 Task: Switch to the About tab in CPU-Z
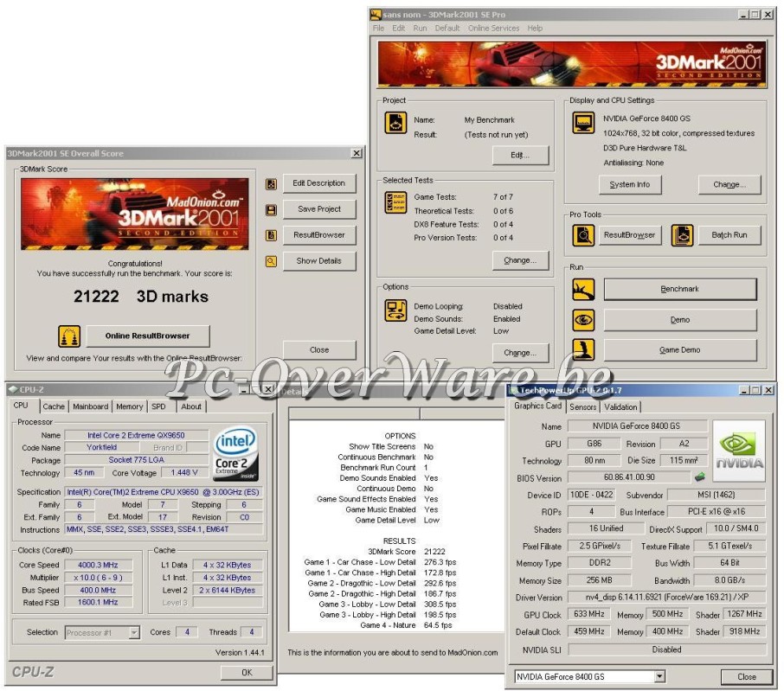[191, 406]
